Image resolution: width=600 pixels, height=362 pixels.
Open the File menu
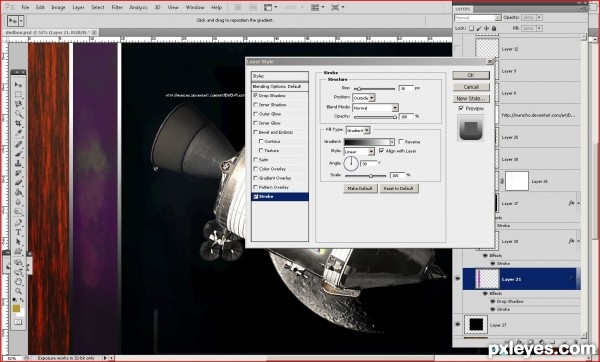click(x=25, y=7)
